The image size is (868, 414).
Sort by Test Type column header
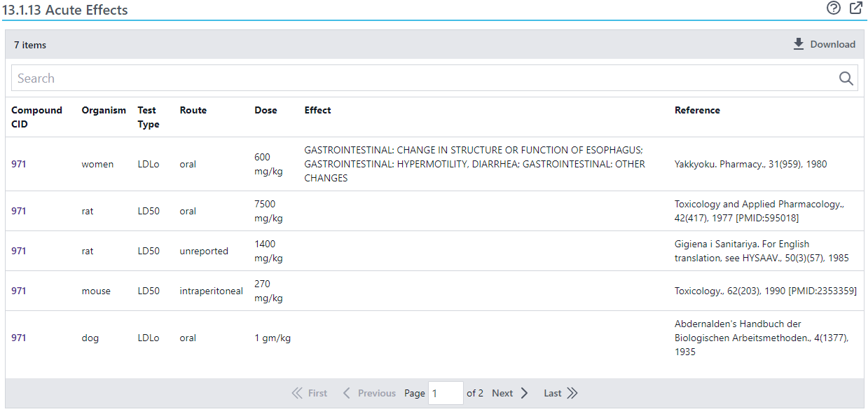149,117
